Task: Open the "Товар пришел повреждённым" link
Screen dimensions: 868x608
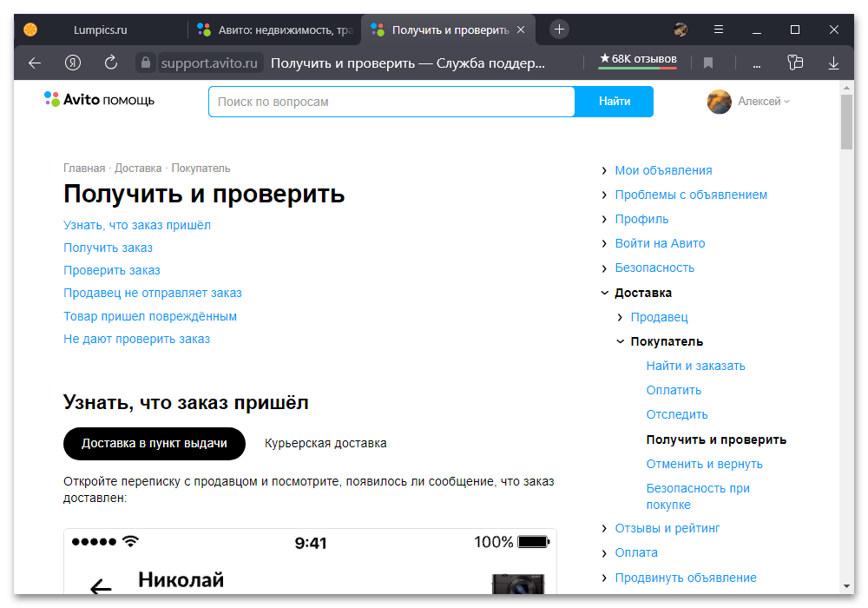Action: pos(150,316)
